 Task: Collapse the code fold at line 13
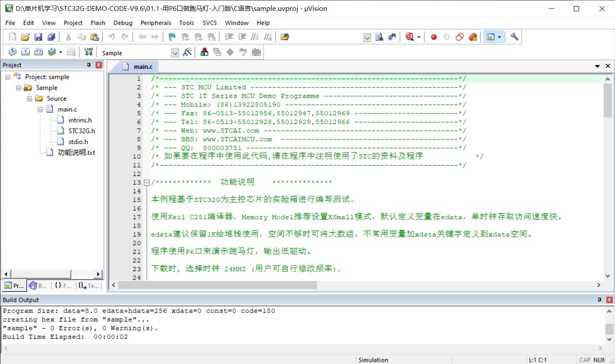pos(147,183)
